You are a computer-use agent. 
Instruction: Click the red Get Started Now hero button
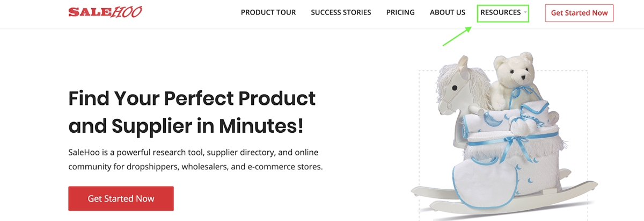pos(121,198)
